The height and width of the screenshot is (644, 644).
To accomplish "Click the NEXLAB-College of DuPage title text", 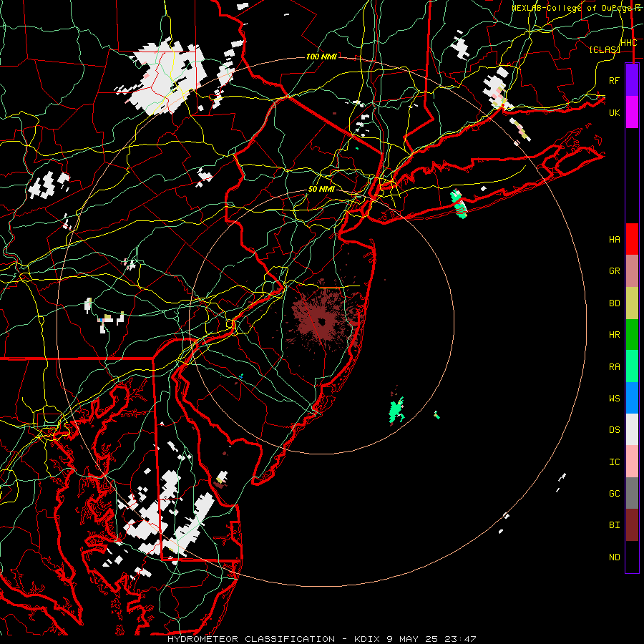I will [x=576, y=7].
